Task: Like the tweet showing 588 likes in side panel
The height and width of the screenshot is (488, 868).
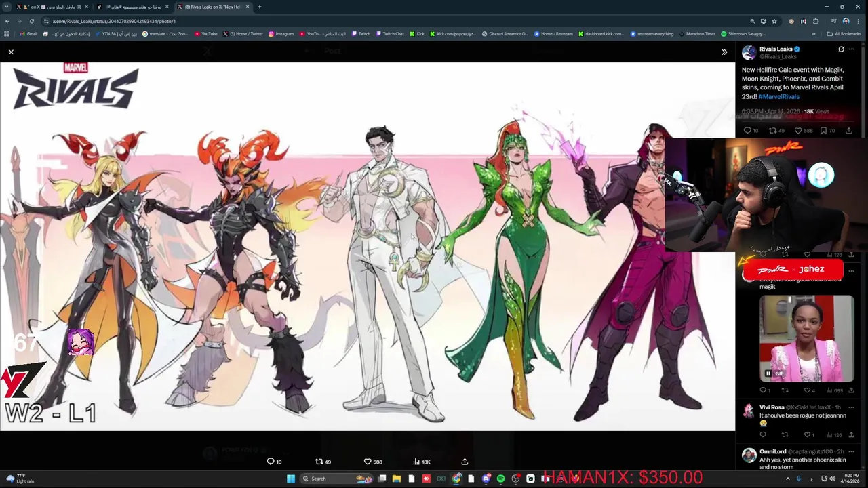Action: 803,131
